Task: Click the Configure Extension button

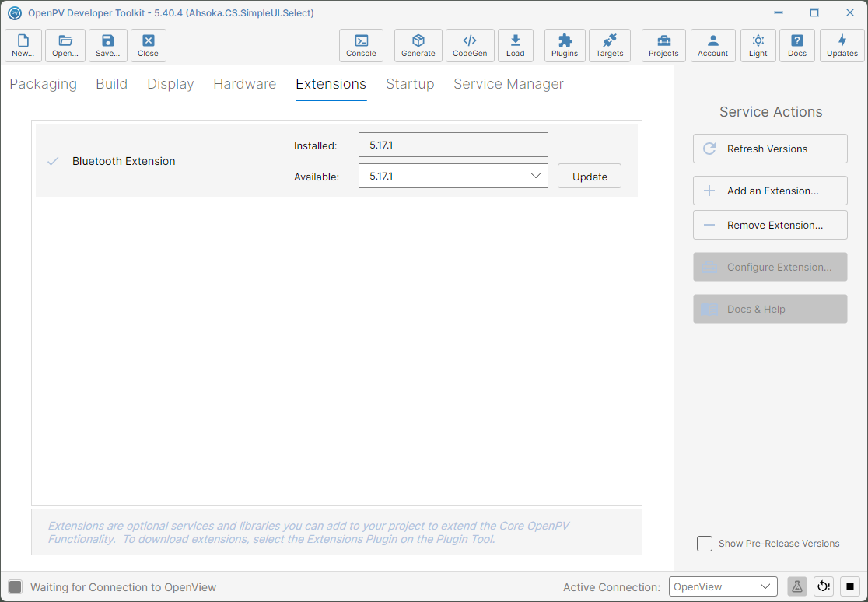Action: [770, 267]
